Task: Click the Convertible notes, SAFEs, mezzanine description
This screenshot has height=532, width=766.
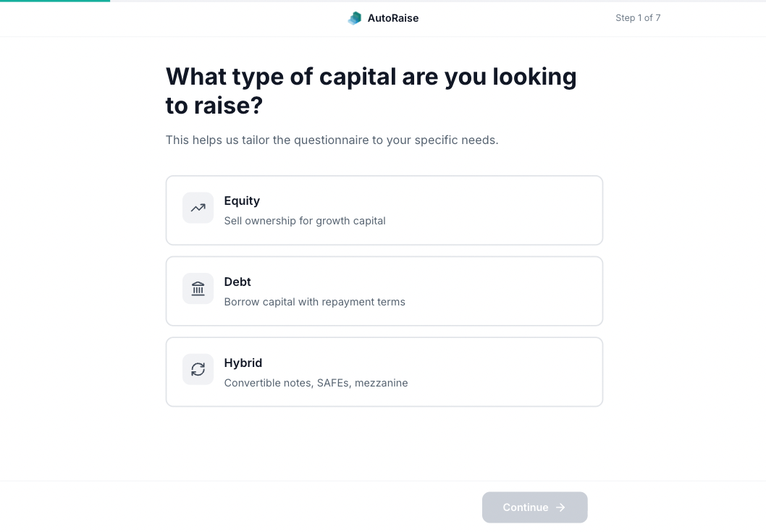Action: click(316, 383)
